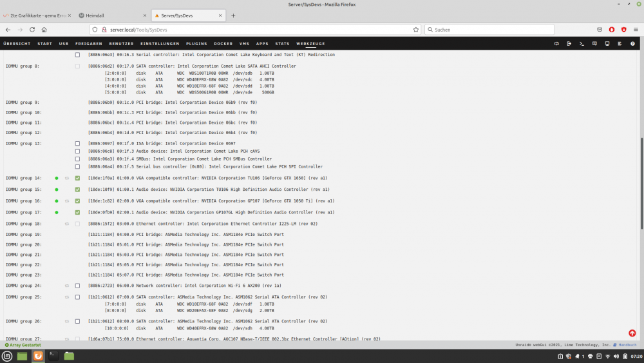644x363 pixels.
Task: Click the Suchen search field
Action: pyautogui.click(x=489, y=30)
